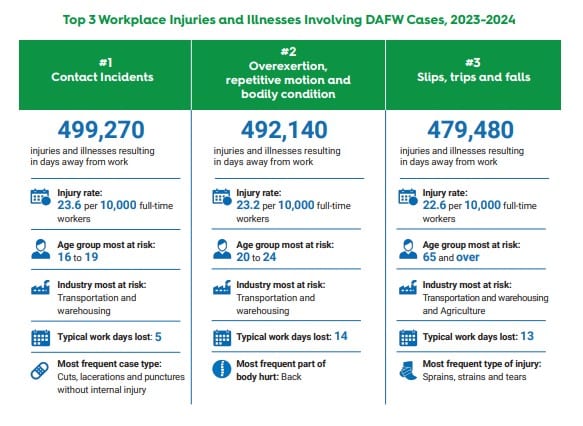
Task: Click the age group value 65 and over
Action: click(x=451, y=257)
